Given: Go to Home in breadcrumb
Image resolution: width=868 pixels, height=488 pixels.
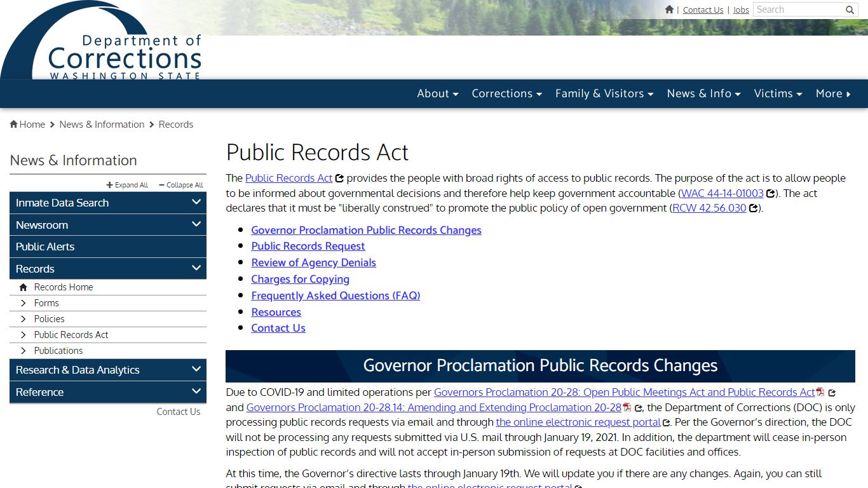Looking at the screenshot, I should (x=32, y=125).
